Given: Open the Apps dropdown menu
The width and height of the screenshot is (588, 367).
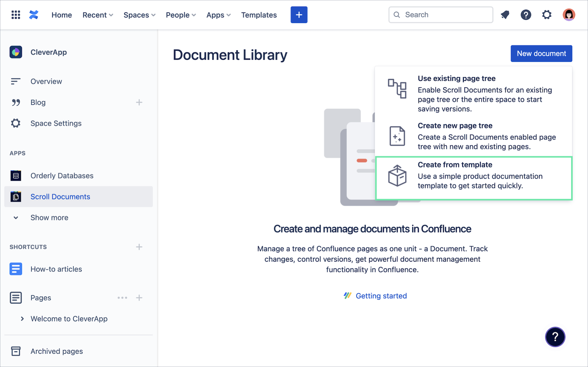Looking at the screenshot, I should point(218,15).
